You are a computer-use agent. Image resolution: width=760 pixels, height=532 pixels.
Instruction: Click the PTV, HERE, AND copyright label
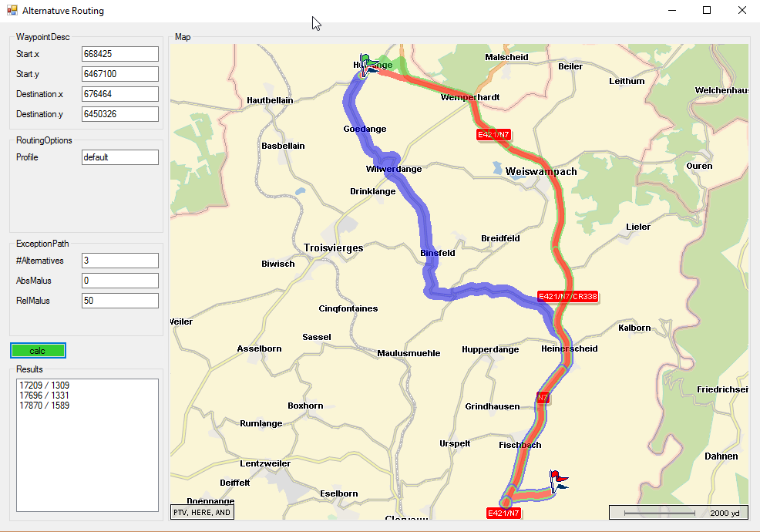pyautogui.click(x=202, y=512)
